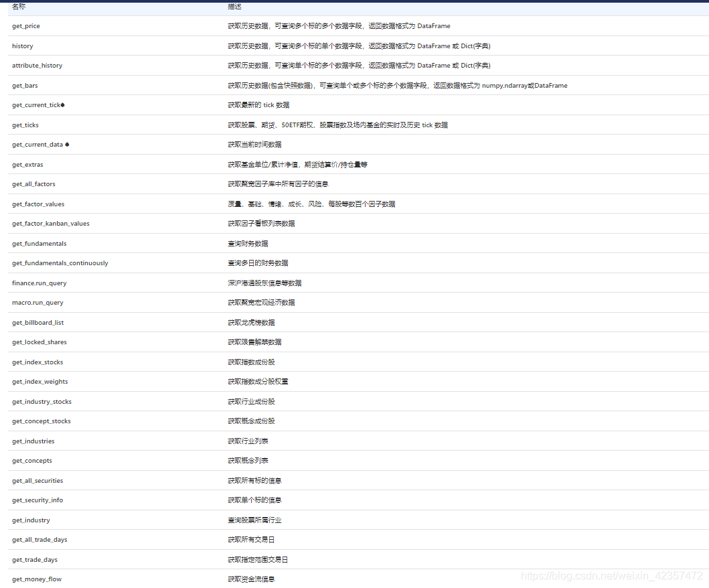Select description 获取行业成份股

pos(252,402)
